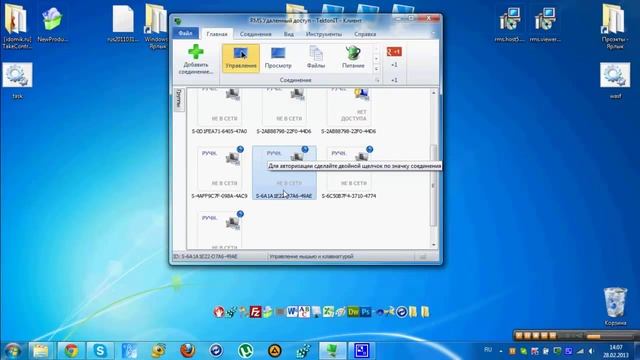Open uTorrent from the taskbar
Viewport: 640px width, 360px height.
[x=245, y=351]
